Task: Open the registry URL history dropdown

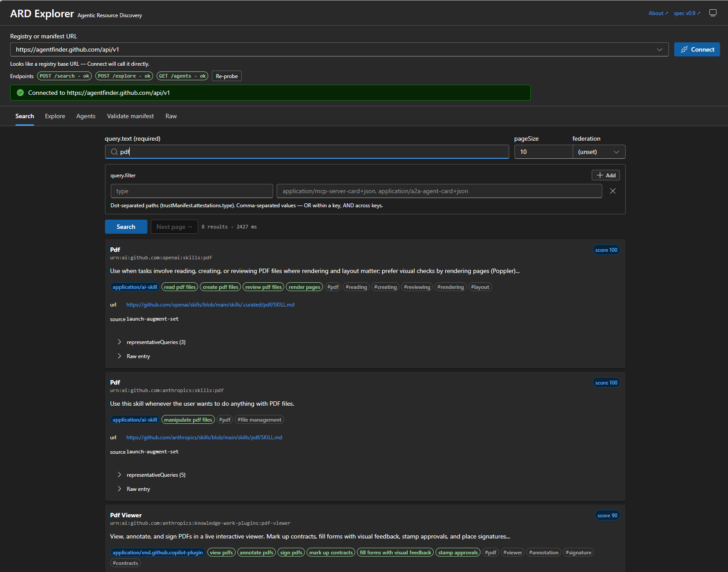Action: pos(660,49)
